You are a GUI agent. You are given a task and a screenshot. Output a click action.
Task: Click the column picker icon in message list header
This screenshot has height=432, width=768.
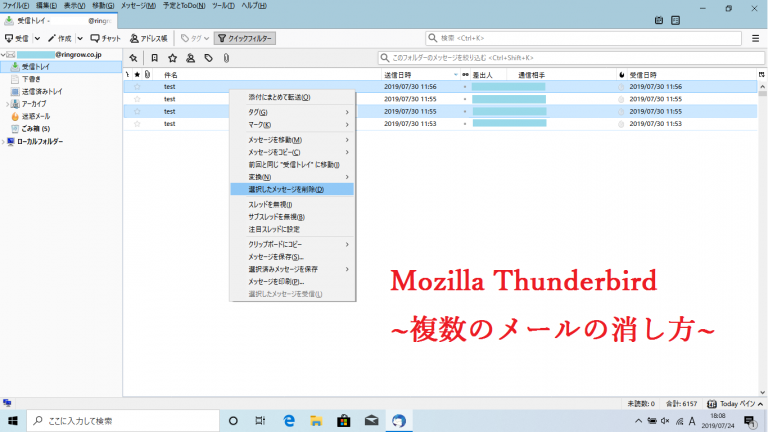click(759, 75)
